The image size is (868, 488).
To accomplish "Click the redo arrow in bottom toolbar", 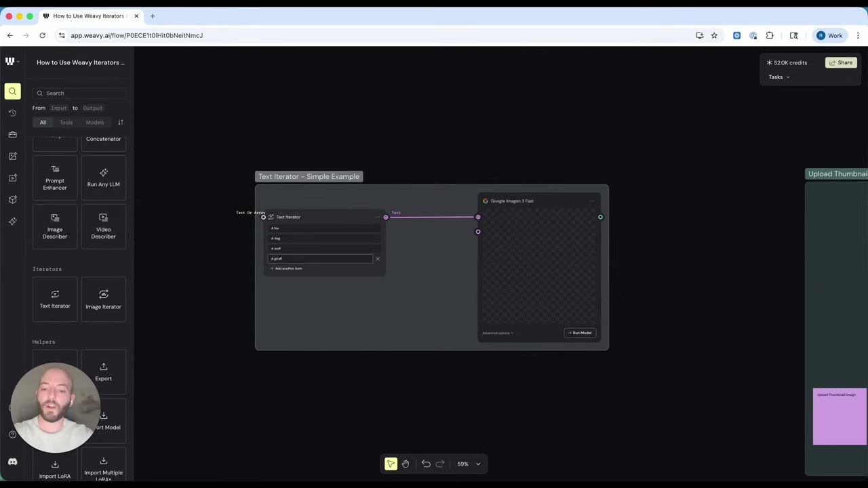I will click(440, 464).
